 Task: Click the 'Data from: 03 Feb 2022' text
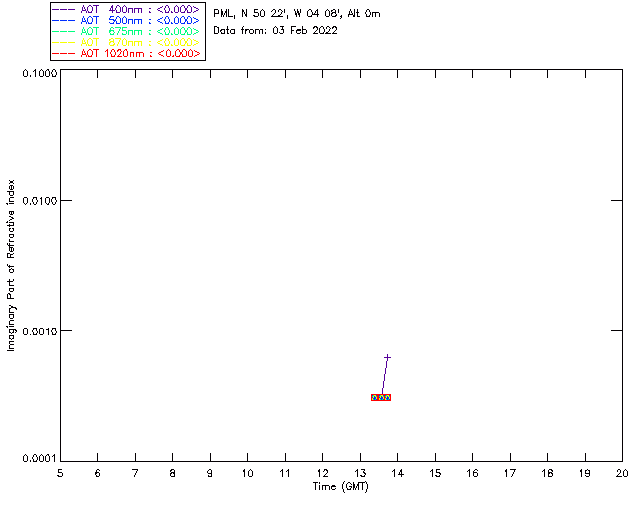click(276, 31)
